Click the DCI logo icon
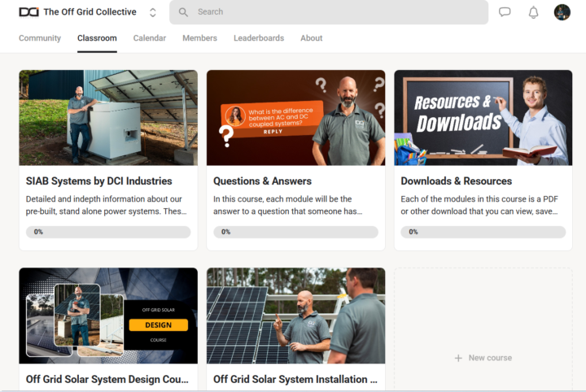The height and width of the screenshot is (392, 586). pos(28,12)
